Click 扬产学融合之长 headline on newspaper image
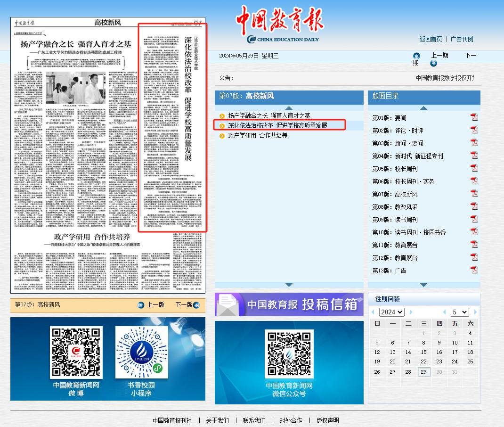Screen dimensions: 504x427 coord(76,44)
